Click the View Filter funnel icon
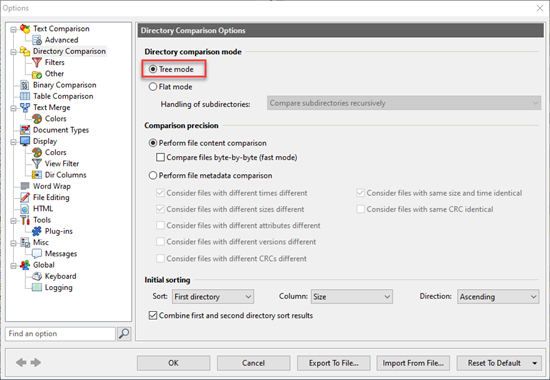The image size is (550, 380). click(37, 164)
